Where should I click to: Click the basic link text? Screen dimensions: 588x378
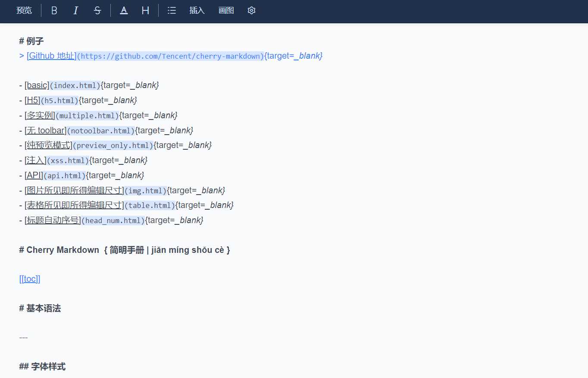[37, 85]
